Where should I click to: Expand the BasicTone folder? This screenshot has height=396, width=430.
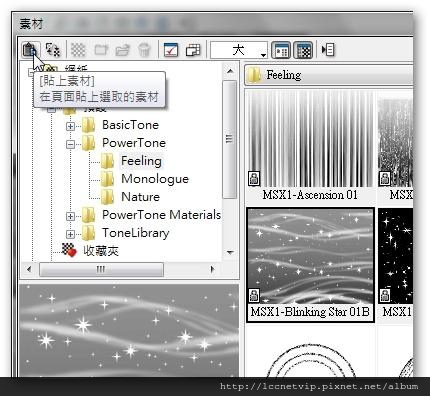[70, 126]
